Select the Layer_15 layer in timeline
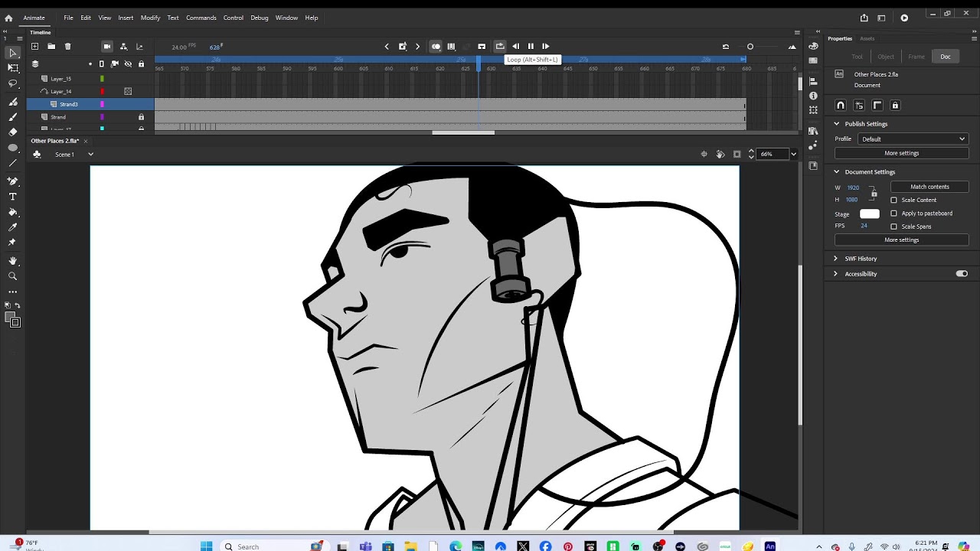The image size is (980, 551). pos(61,79)
